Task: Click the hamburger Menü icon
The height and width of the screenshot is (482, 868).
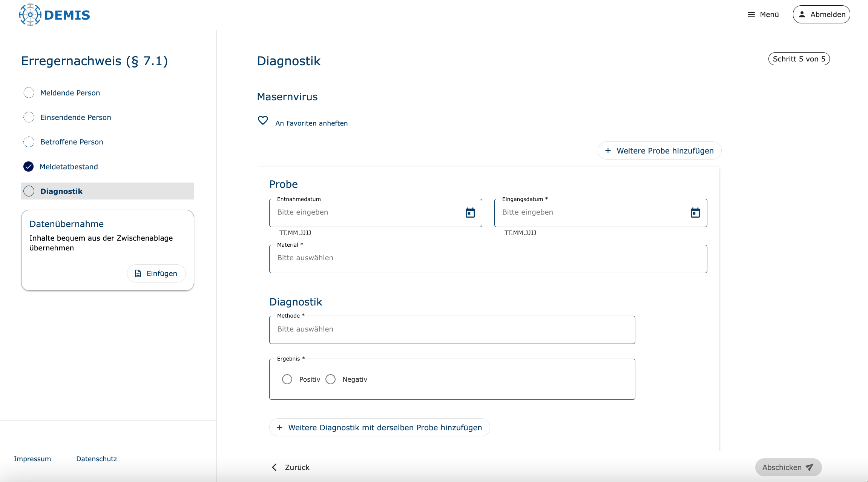Action: click(x=751, y=14)
